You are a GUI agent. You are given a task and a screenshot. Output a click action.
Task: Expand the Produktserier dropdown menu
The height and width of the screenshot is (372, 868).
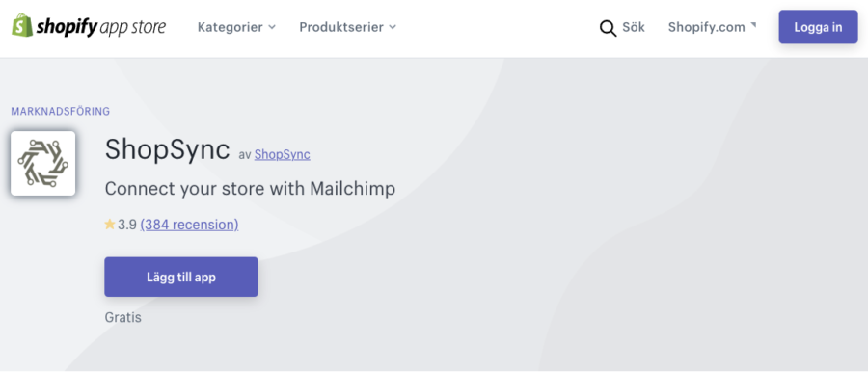347,27
